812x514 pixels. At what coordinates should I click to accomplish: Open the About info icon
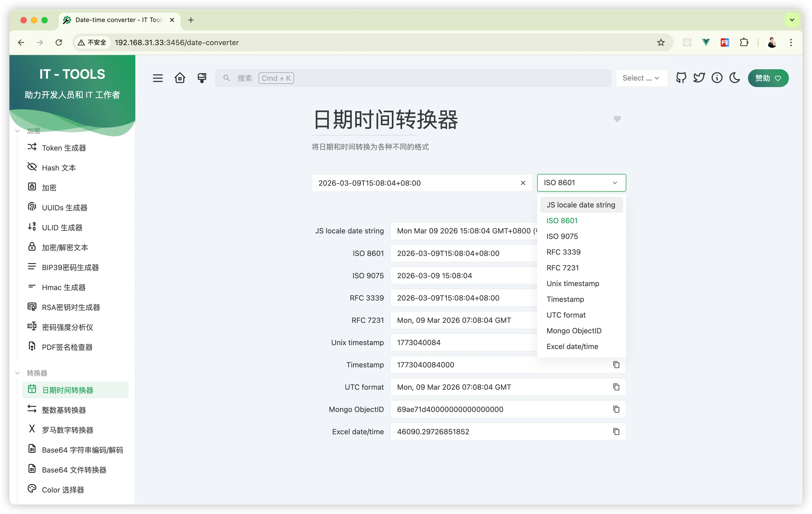tap(717, 78)
